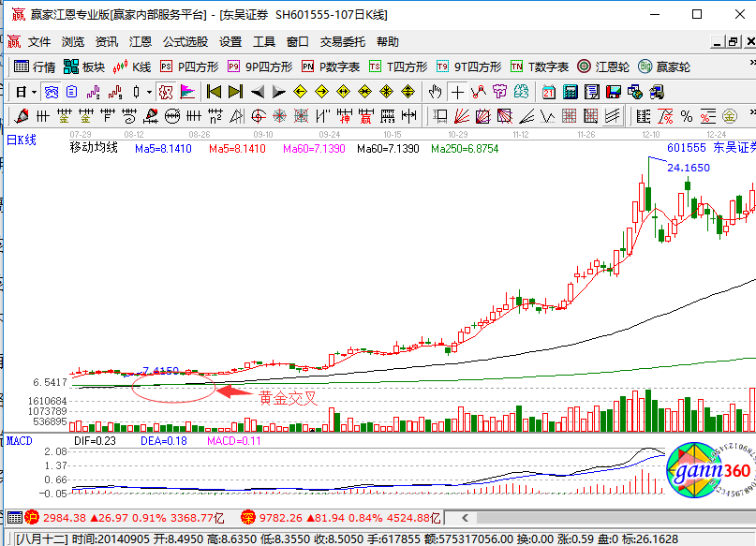The height and width of the screenshot is (546, 756).
Task: Click the floppy disk save icon
Action: [x=614, y=92]
